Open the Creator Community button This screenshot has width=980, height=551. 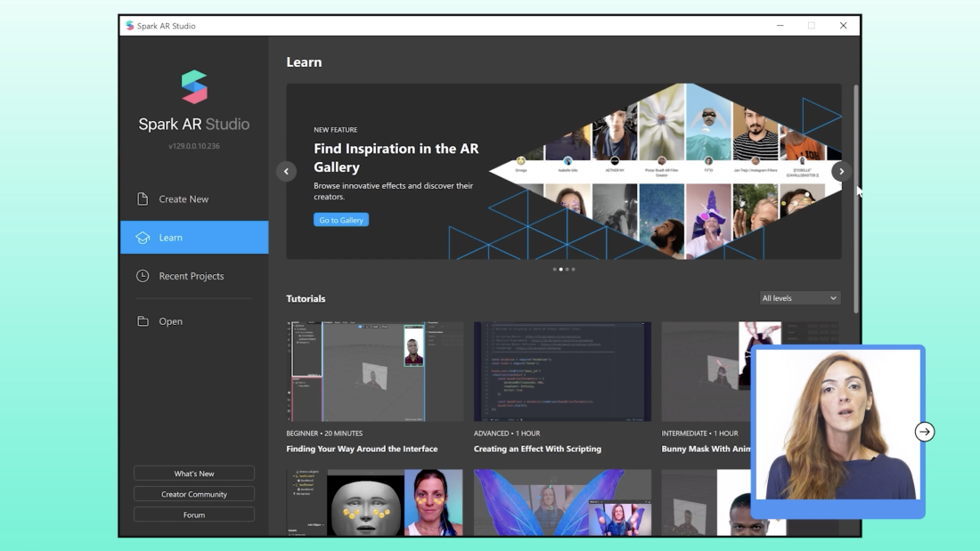194,494
